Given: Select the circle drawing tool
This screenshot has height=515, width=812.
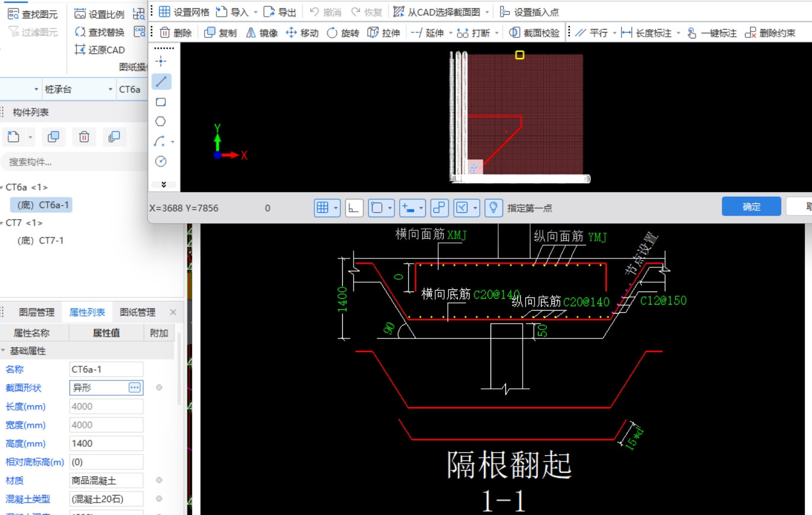Looking at the screenshot, I should click(161, 161).
